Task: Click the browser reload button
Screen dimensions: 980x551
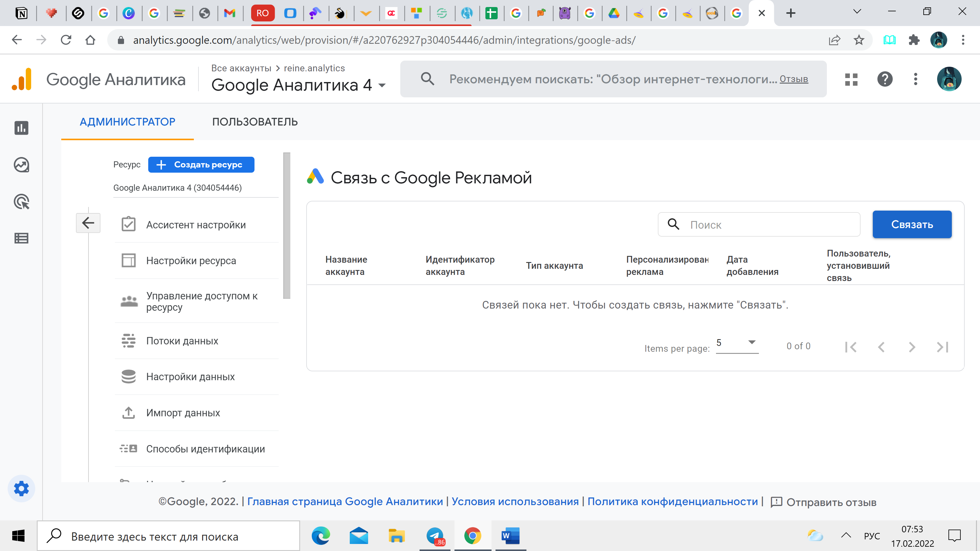Action: point(66,40)
